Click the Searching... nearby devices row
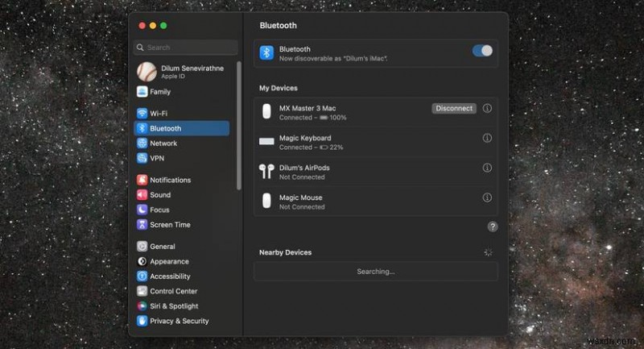The width and height of the screenshot is (644, 349). point(376,272)
